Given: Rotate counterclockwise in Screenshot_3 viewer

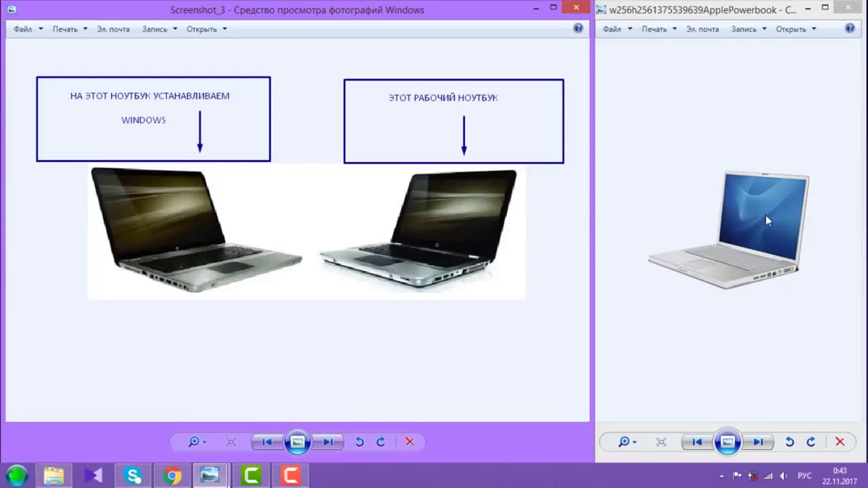Looking at the screenshot, I should 359,442.
